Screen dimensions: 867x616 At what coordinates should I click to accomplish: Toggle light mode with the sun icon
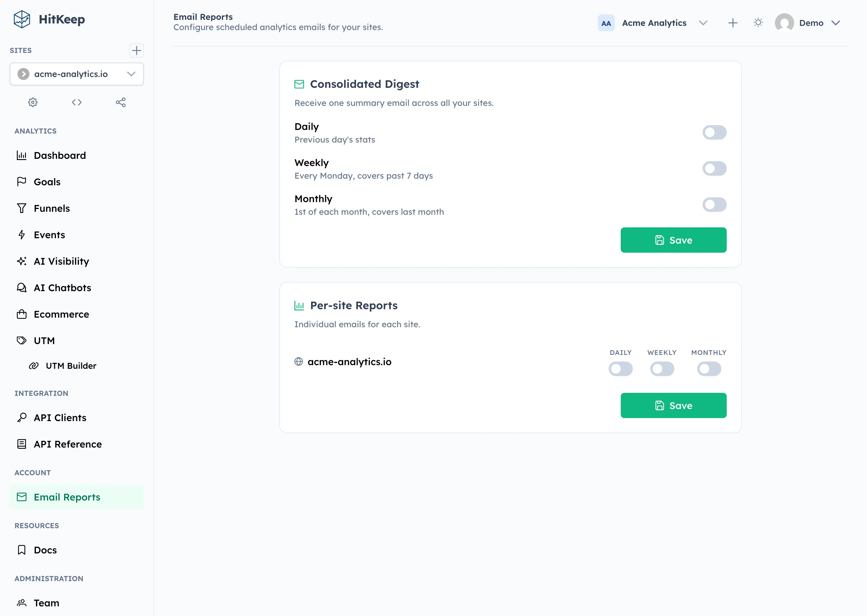click(x=758, y=23)
